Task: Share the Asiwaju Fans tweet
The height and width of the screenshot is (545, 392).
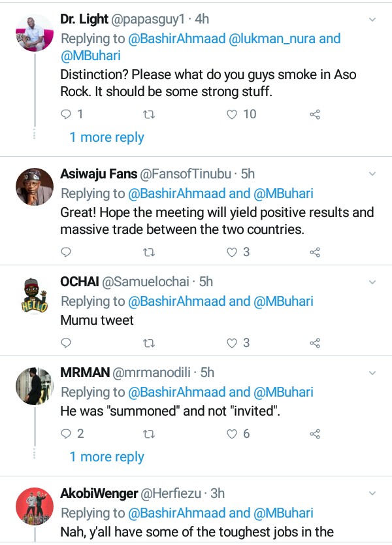Action: [x=314, y=252]
